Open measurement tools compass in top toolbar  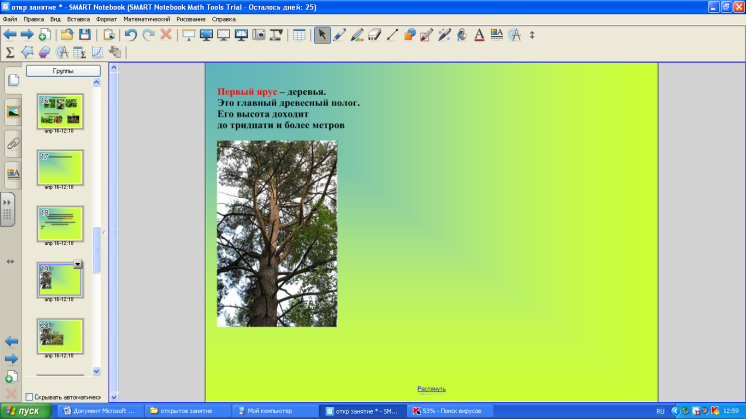pyautogui.click(x=514, y=35)
